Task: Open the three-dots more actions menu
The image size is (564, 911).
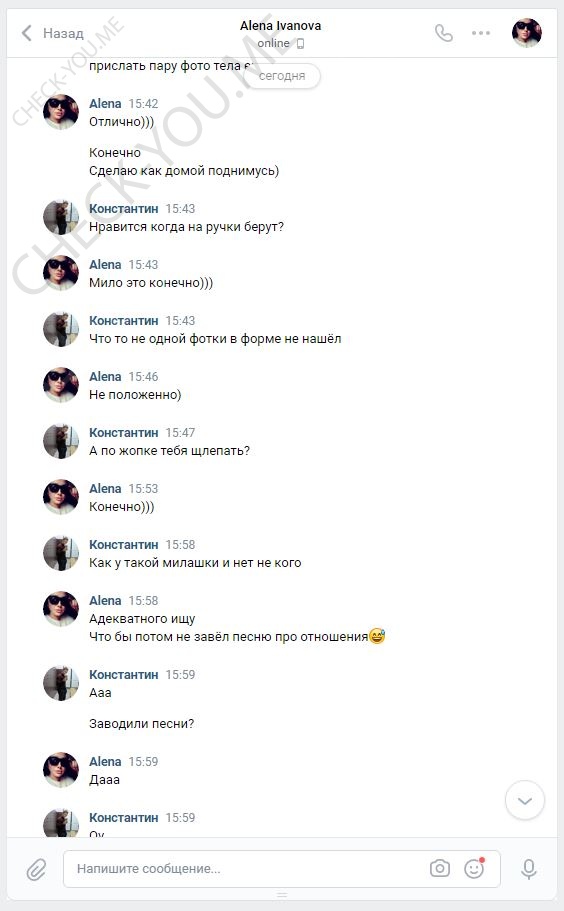Action: [x=481, y=33]
